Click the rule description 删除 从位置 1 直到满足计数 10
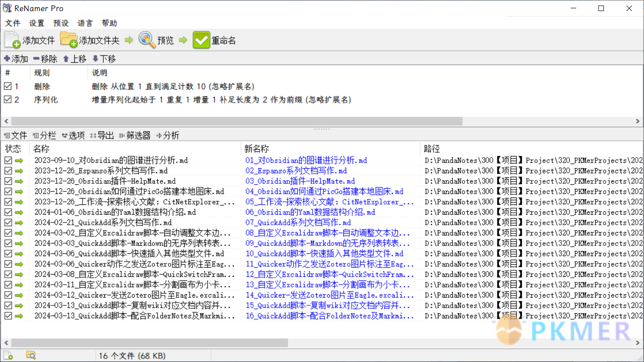 (173, 86)
